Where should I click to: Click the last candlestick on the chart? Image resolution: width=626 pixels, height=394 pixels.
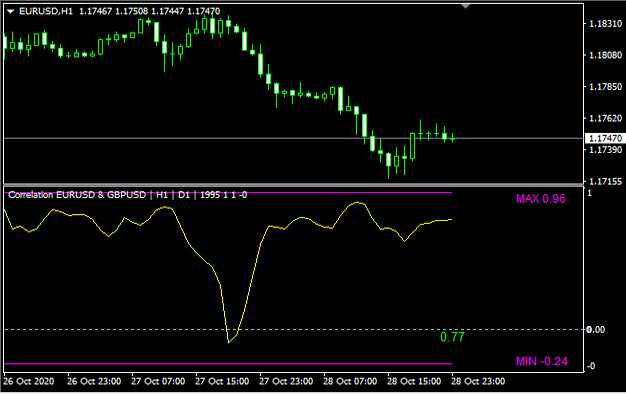click(453, 138)
